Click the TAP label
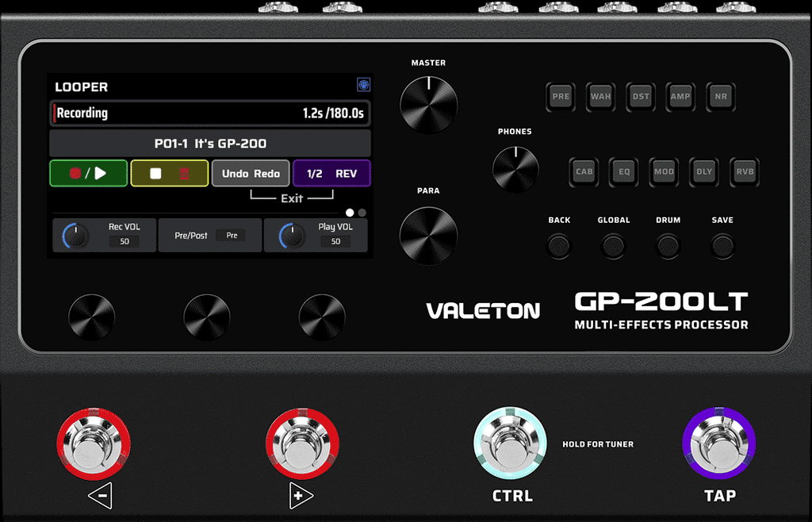812x522 pixels. pyautogui.click(x=720, y=496)
